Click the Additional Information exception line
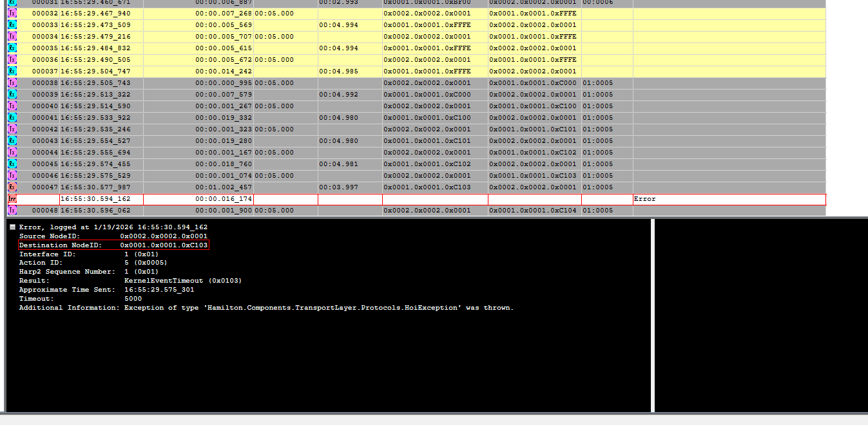Screen dimensions: 868x425 (265, 308)
